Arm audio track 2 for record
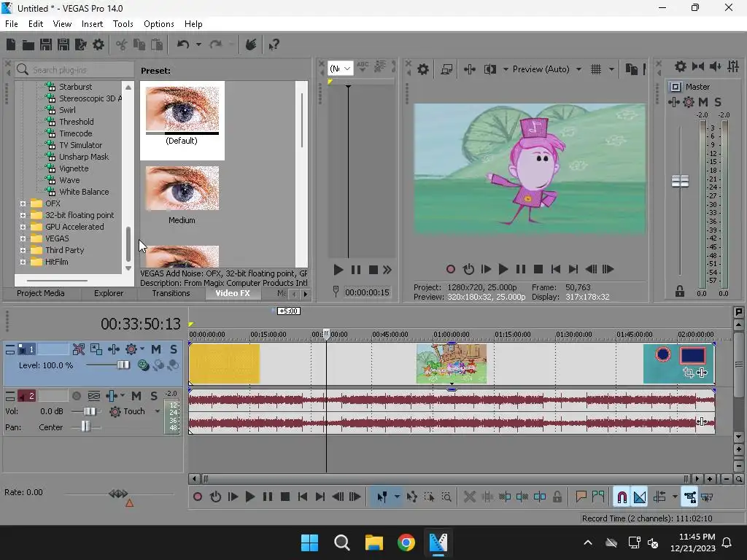Image resolution: width=747 pixels, height=560 pixels. coord(76,396)
